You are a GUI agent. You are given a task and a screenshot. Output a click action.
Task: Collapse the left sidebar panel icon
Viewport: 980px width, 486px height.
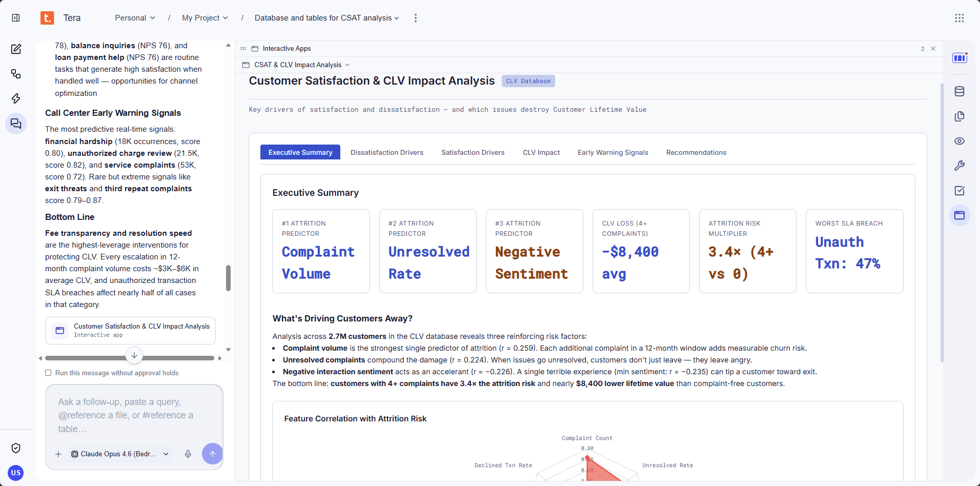point(16,18)
